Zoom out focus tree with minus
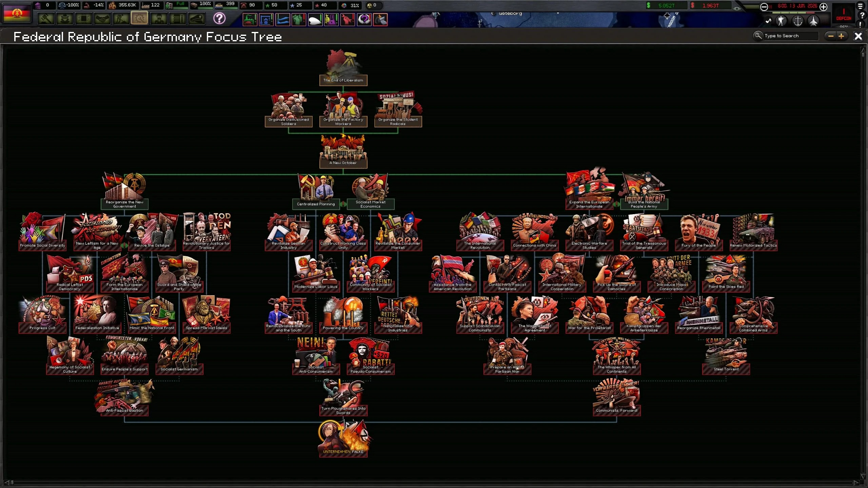This screenshot has height=488, width=868. point(831,36)
